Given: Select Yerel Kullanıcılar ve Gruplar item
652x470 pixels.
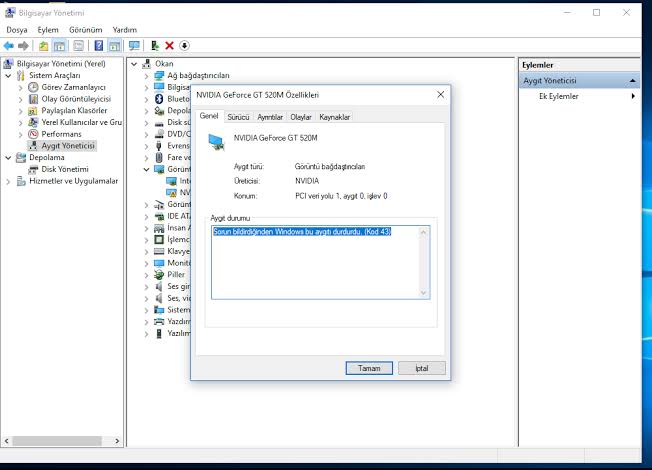Looking at the screenshot, I should tap(82, 122).
